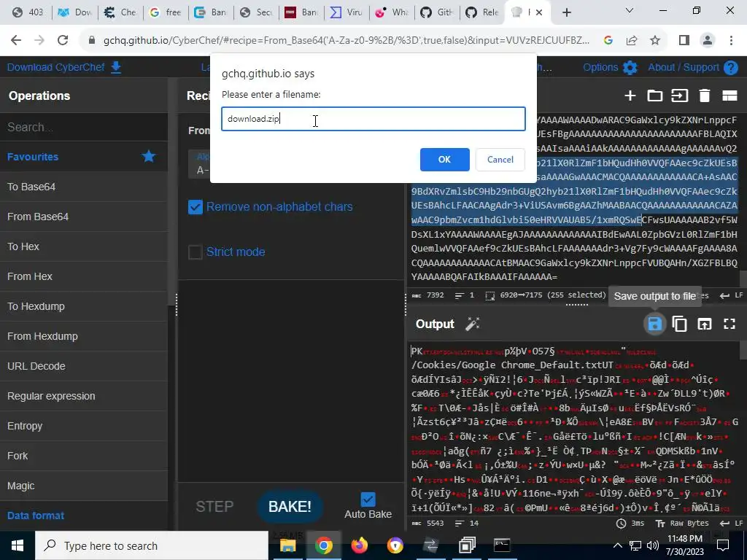
Task: Switch to the Rele GitHub tab
Action: 481,12
